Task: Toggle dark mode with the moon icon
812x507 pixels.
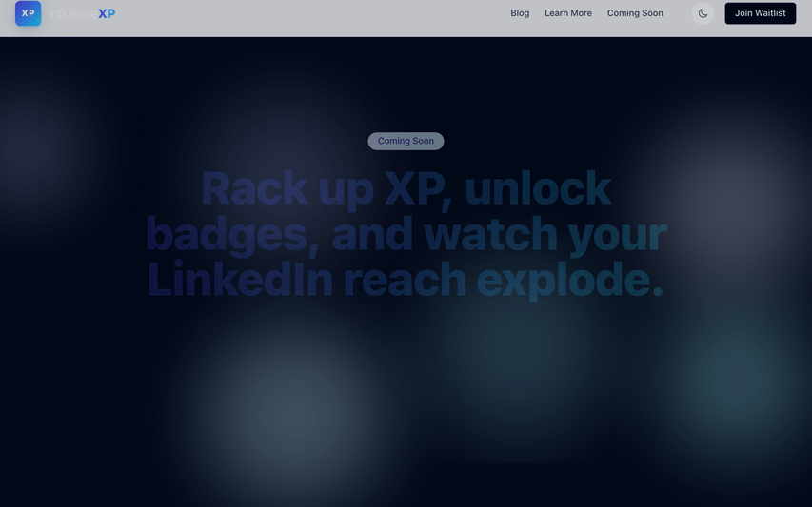Action: 703,13
